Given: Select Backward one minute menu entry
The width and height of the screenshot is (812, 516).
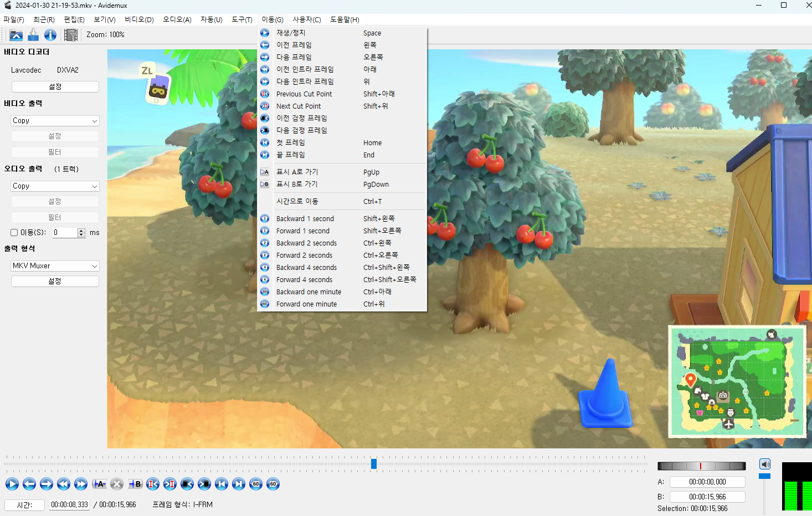Looking at the screenshot, I should 342,292.
